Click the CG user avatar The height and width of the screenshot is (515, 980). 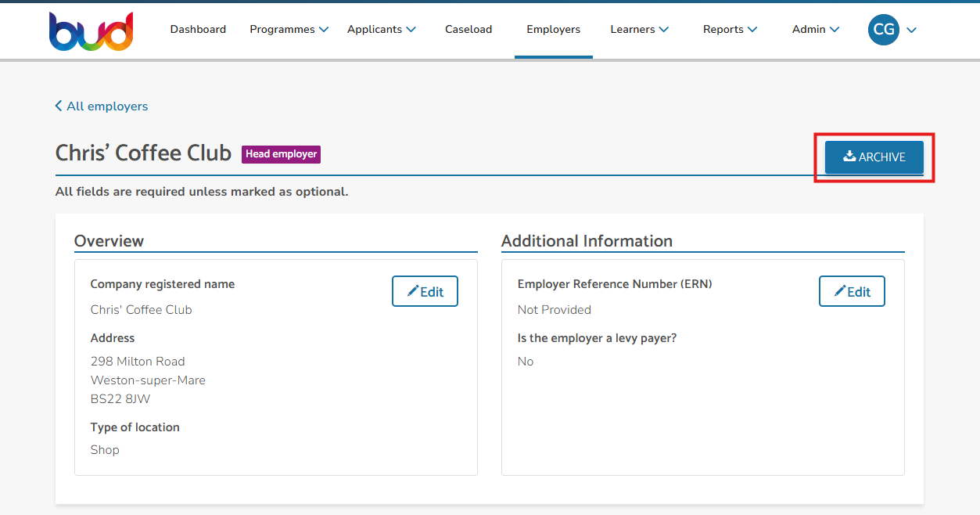pyautogui.click(x=884, y=30)
